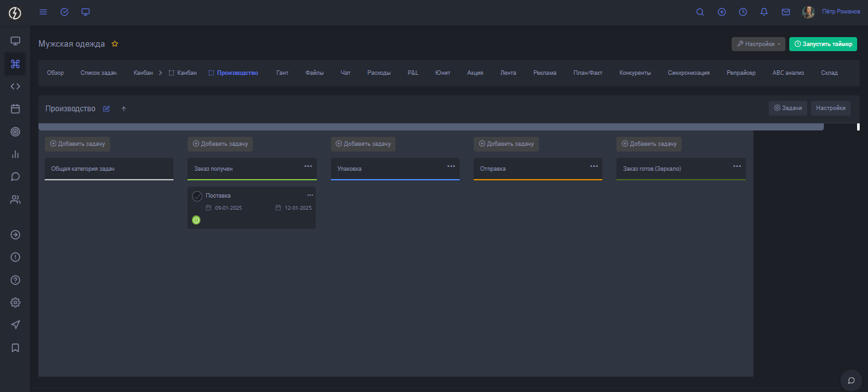Toggle the hamburger menu in top bar
Viewport: 868px width, 392px height.
pos(43,12)
